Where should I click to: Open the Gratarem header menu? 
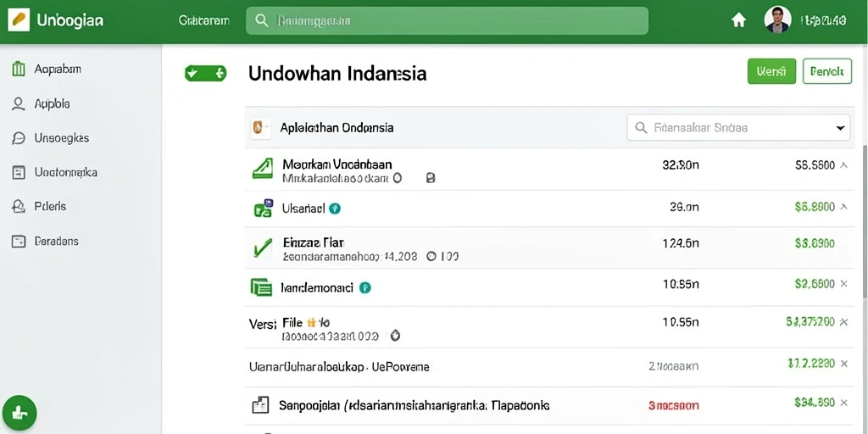[204, 21]
